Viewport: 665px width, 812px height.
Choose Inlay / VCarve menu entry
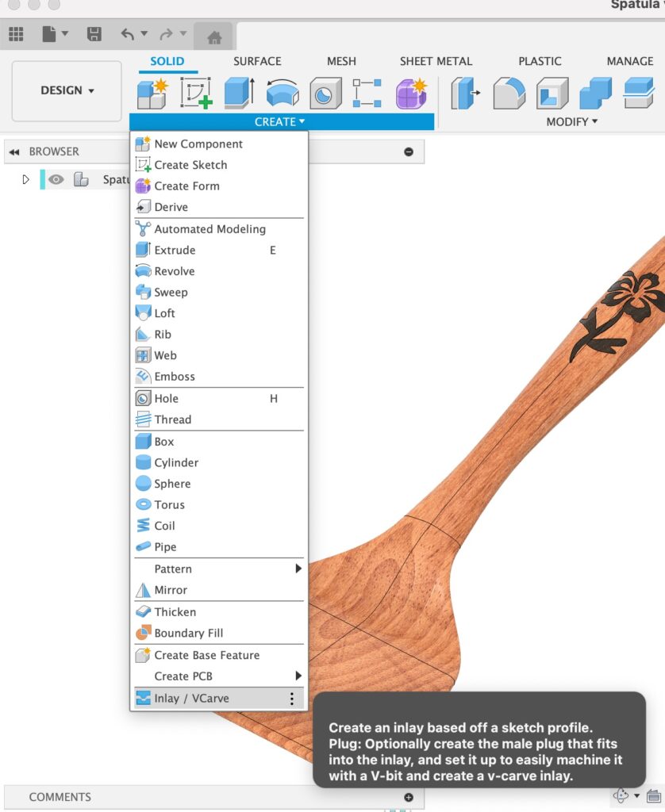(191, 699)
